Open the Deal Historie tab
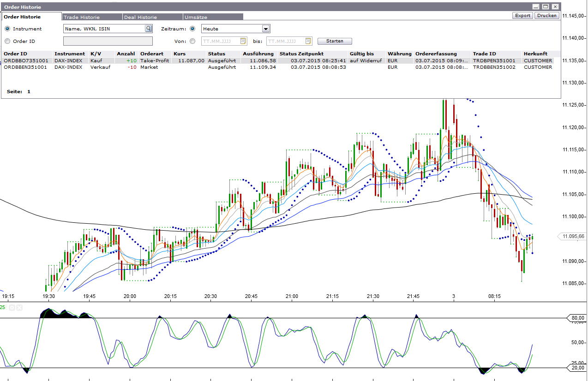The image size is (588, 381). click(141, 17)
